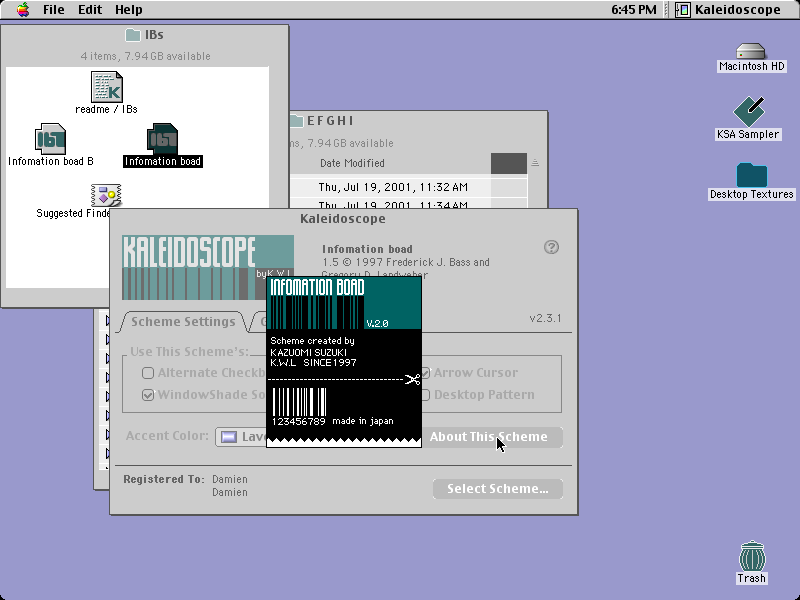This screenshot has width=800, height=600.
Task: Open the Apple menu
Action: pyautogui.click(x=23, y=9)
